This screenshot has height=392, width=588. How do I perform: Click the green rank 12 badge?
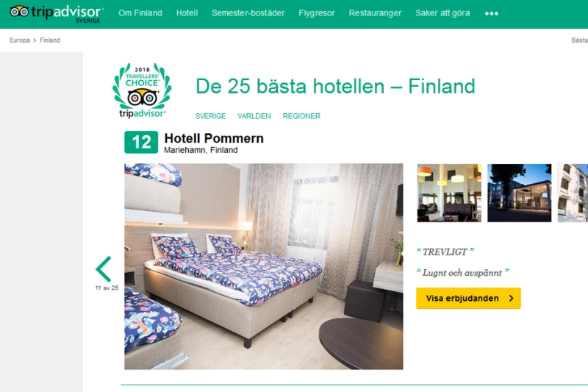tap(141, 142)
